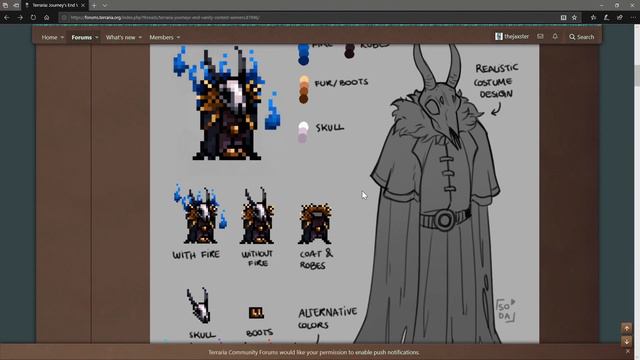
Task: Open Reading view for this page
Action: point(563,18)
